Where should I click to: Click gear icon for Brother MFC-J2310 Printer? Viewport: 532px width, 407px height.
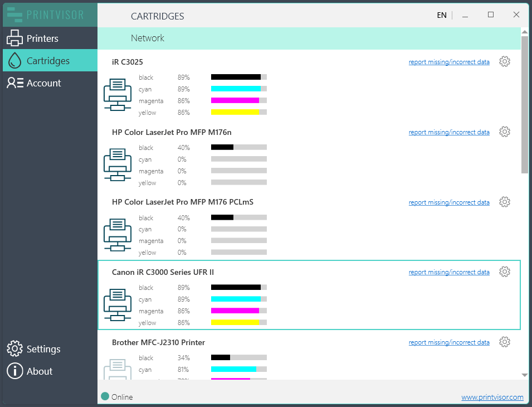(x=505, y=342)
